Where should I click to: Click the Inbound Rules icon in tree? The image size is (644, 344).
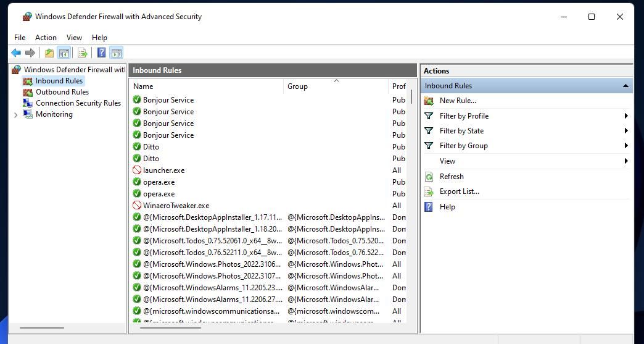(28, 81)
